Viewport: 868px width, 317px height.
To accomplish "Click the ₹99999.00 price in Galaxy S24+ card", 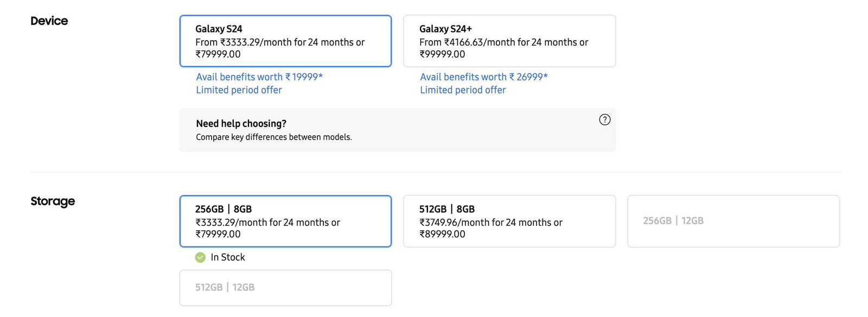I will tap(442, 54).
